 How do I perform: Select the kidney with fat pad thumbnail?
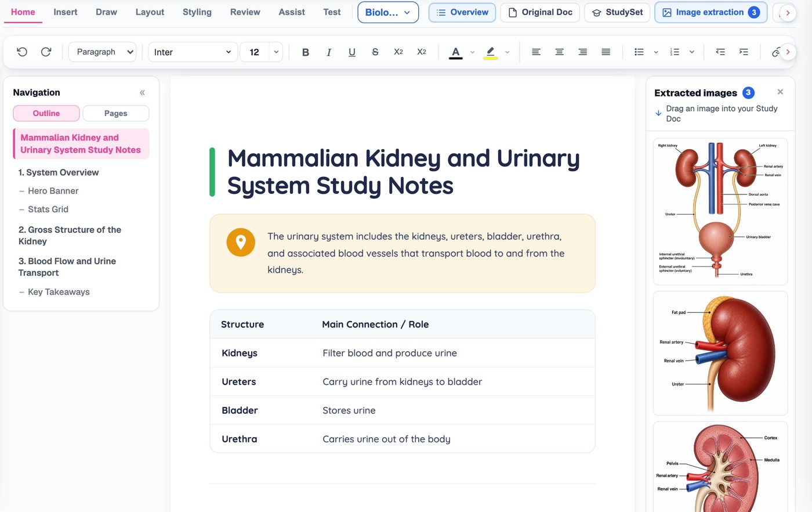(720, 354)
